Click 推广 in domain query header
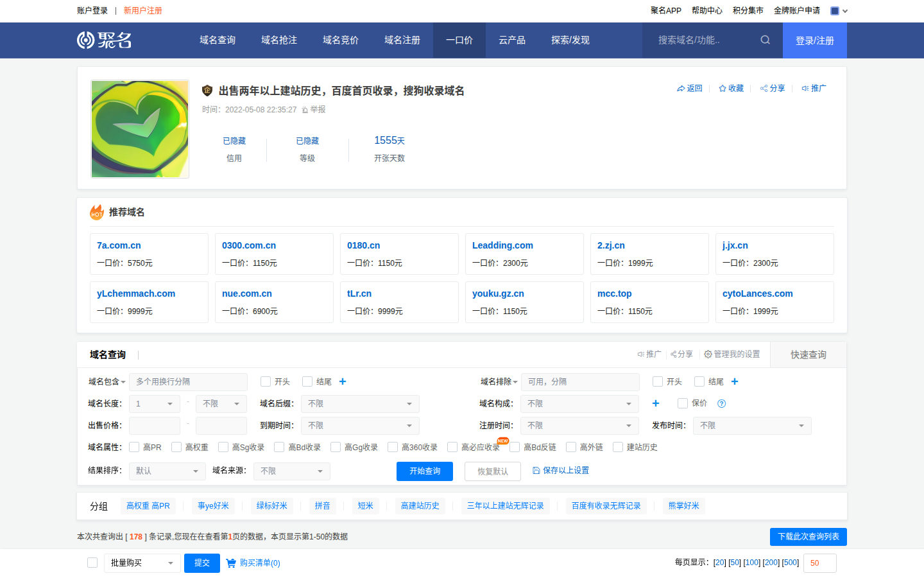Viewport: 924px width, 578px height. (649, 355)
